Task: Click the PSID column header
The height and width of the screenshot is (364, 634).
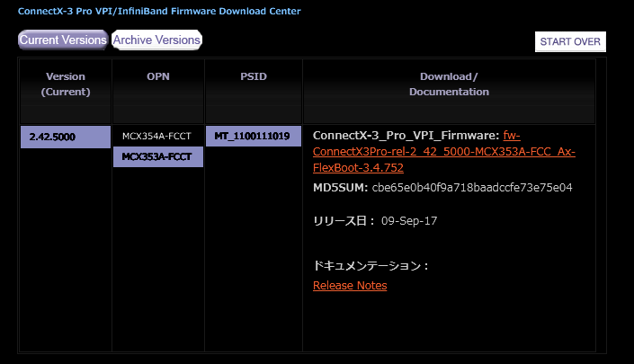Action: point(253,76)
